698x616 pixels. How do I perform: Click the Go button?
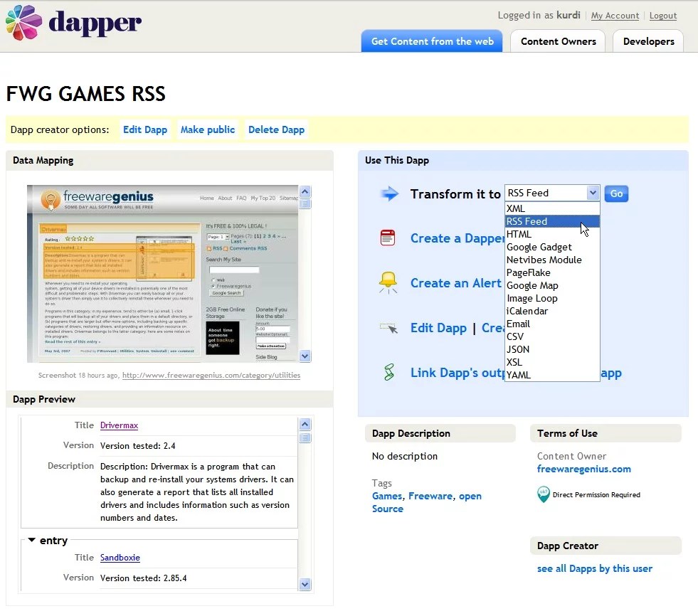[616, 193]
